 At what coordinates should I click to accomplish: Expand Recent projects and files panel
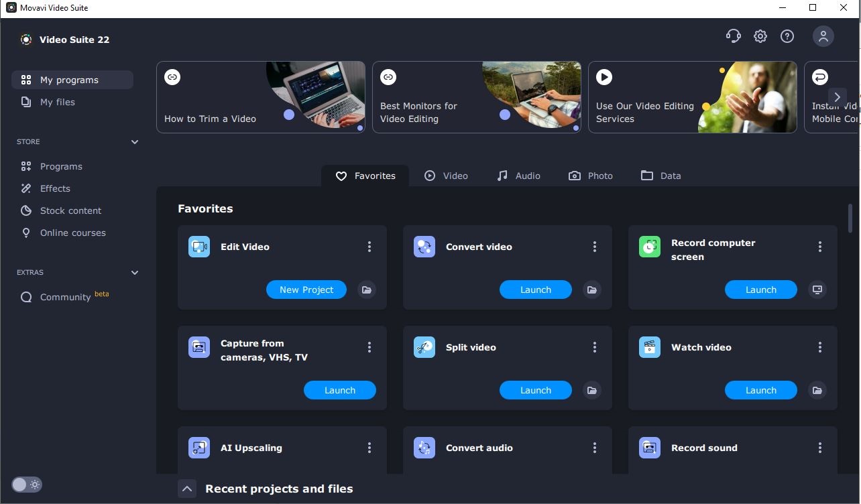coord(187,489)
